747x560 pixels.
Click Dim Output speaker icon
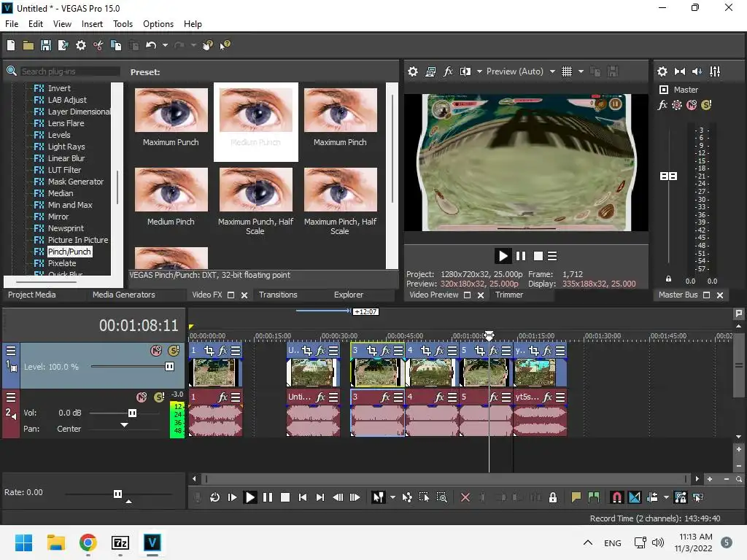pos(697,71)
